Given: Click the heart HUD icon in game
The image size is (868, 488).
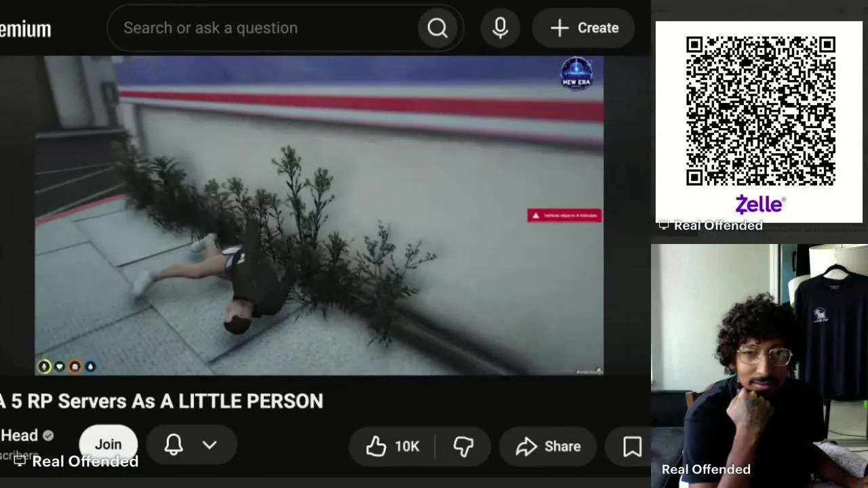Looking at the screenshot, I should coord(60,367).
